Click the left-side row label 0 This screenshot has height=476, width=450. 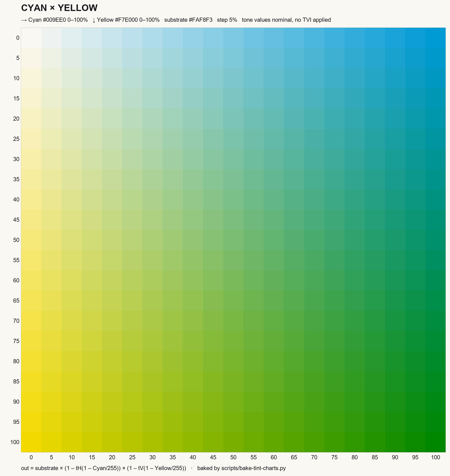(18, 38)
